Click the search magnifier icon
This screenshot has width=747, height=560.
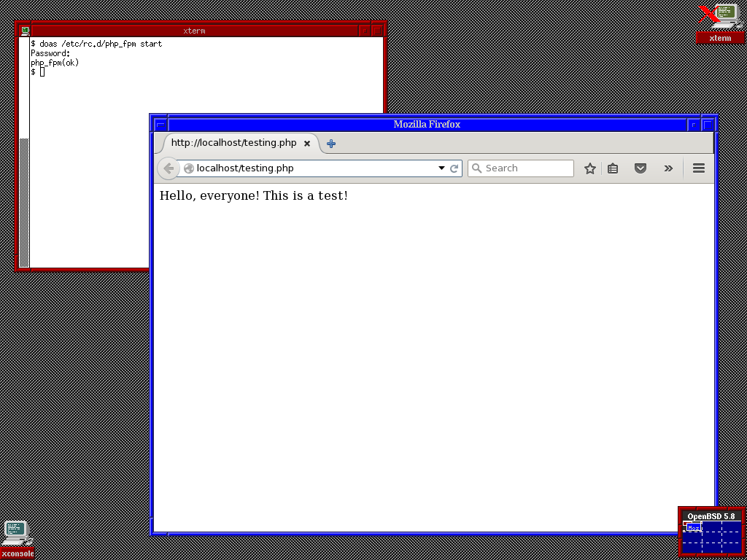[476, 168]
